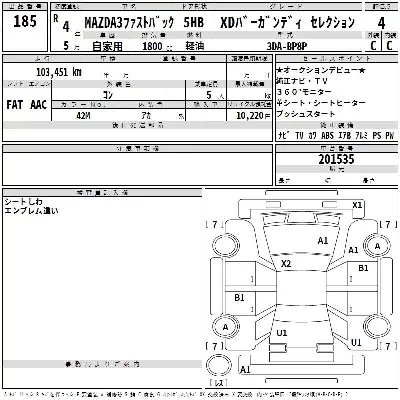Select the エンブレム違い inspector note

point(31,211)
